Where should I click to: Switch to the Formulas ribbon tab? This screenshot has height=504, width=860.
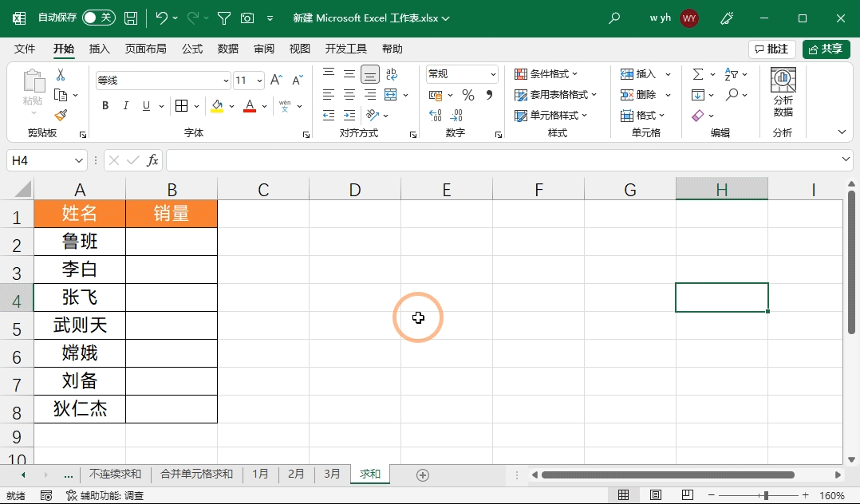click(192, 49)
